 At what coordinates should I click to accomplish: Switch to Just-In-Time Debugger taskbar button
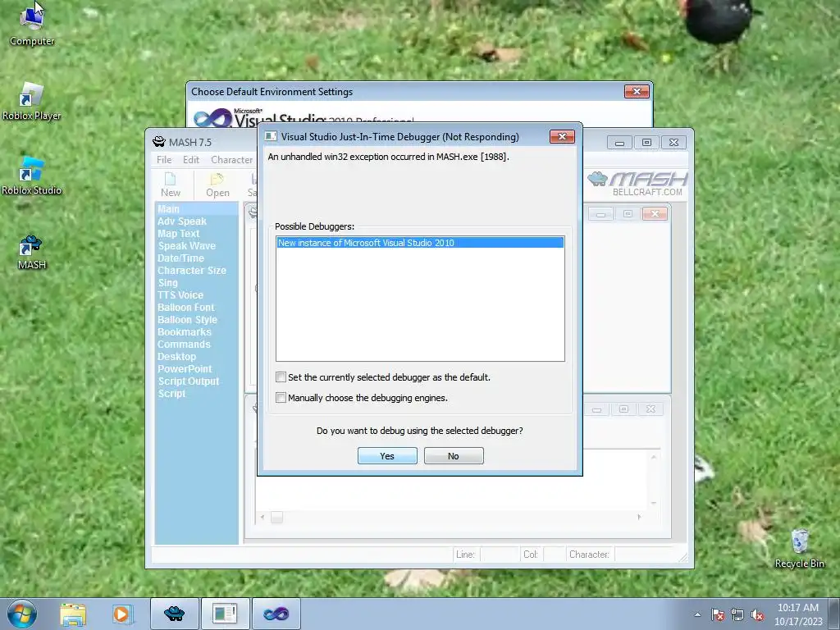tap(225, 614)
